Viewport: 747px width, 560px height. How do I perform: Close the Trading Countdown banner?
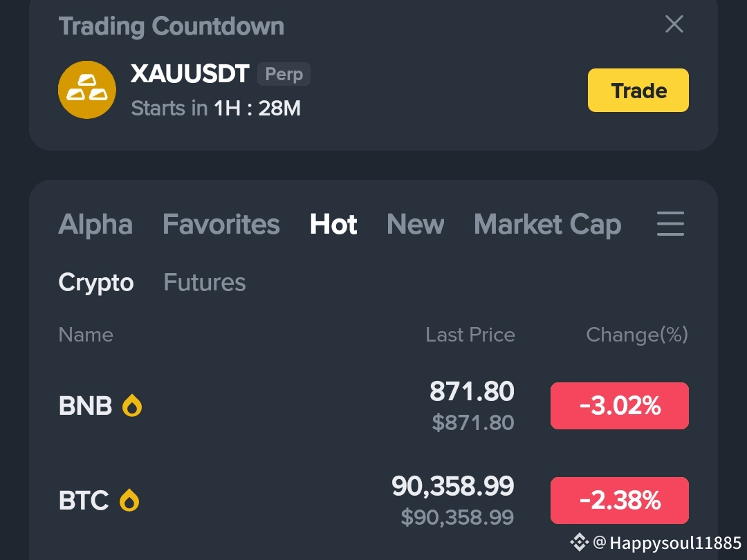tap(674, 24)
